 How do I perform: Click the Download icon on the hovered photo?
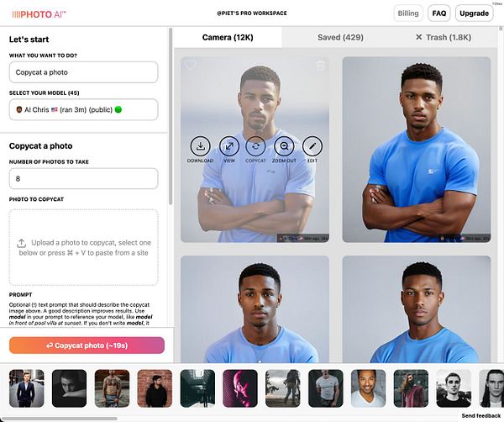point(200,146)
